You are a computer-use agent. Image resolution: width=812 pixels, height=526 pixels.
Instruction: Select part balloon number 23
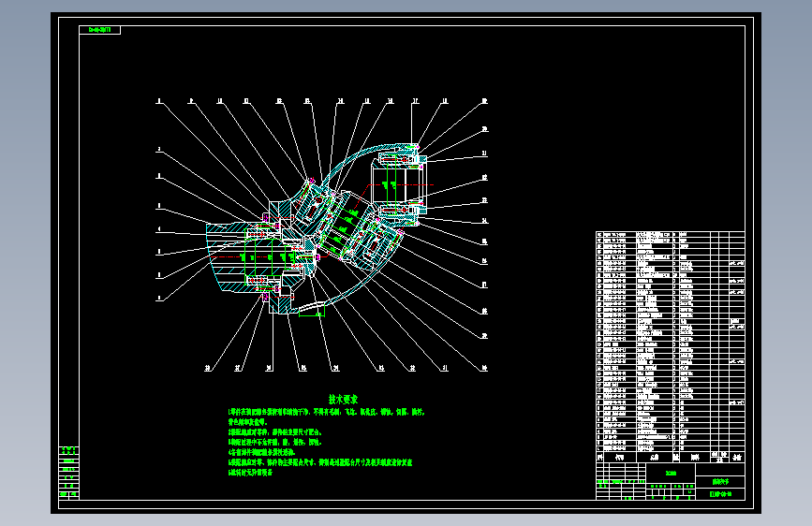tap(485, 200)
